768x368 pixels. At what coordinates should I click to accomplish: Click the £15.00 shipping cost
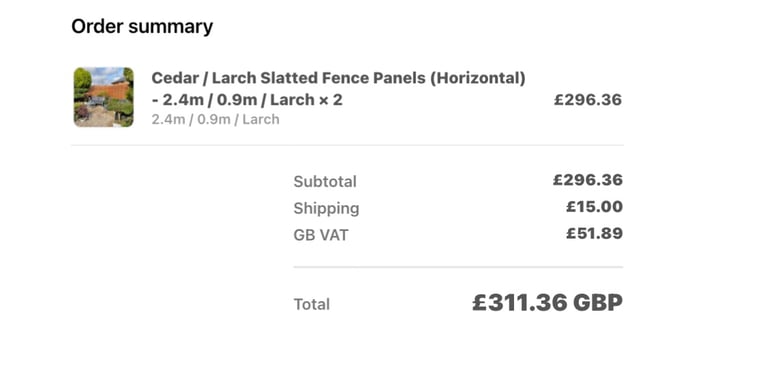[x=594, y=207]
